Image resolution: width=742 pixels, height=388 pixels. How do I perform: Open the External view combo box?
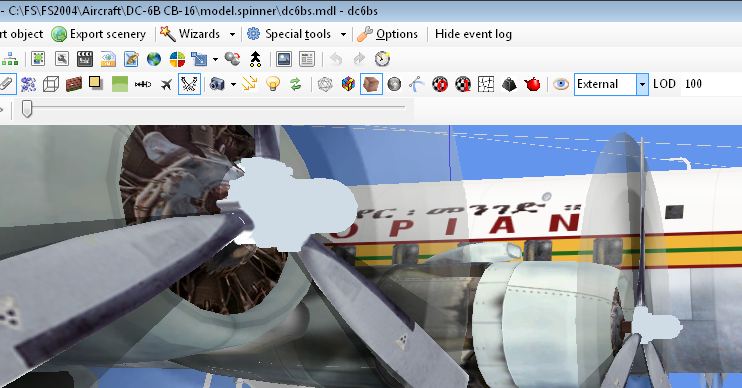(x=611, y=84)
